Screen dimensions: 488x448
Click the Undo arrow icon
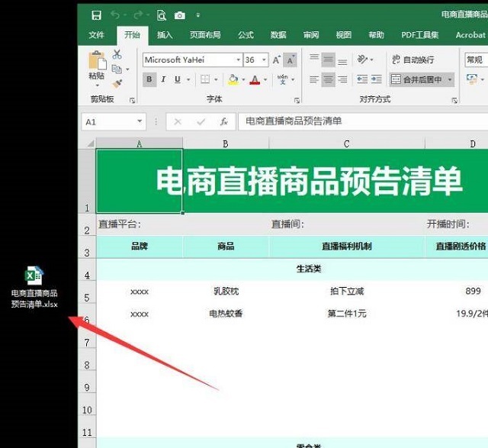(115, 15)
